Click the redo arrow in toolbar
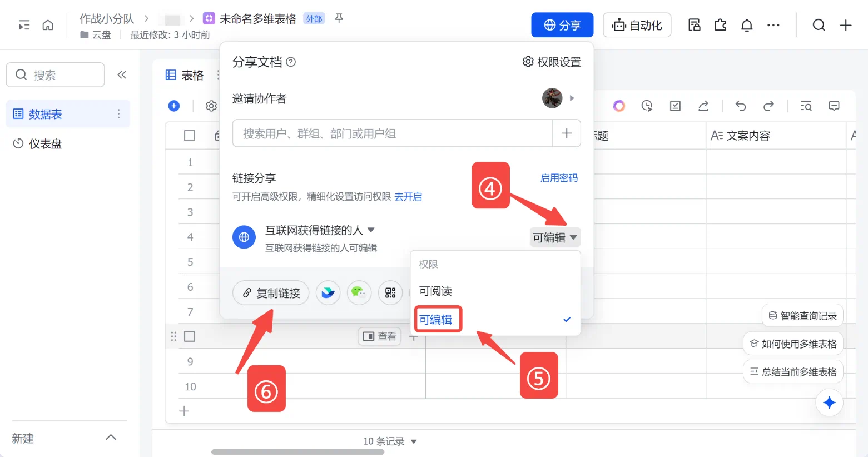The width and height of the screenshot is (868, 457). pyautogui.click(x=768, y=106)
